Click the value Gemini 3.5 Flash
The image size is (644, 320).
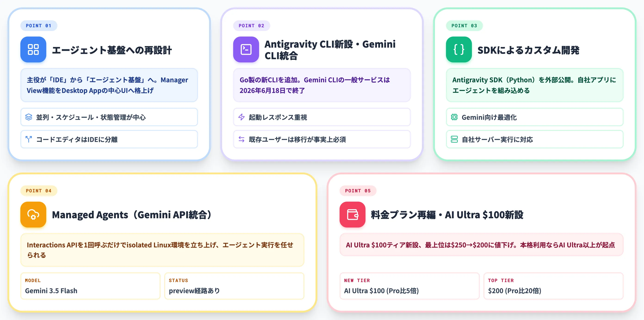pyautogui.click(x=51, y=291)
